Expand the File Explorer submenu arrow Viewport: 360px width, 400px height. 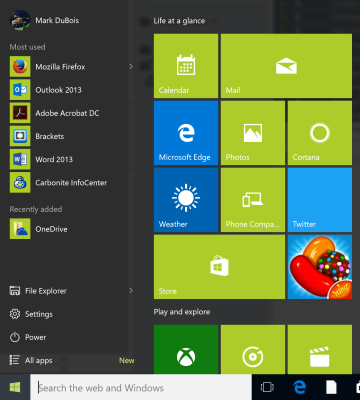click(x=131, y=291)
